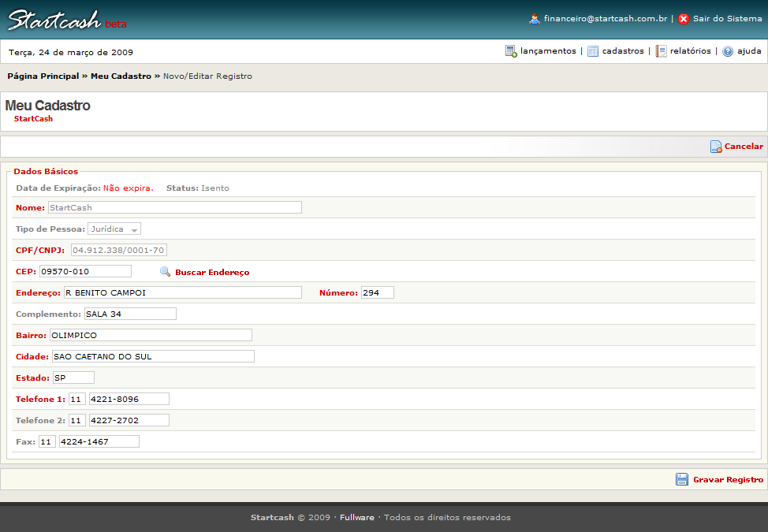
Task: Focus the CEP input field
Action: click(85, 271)
